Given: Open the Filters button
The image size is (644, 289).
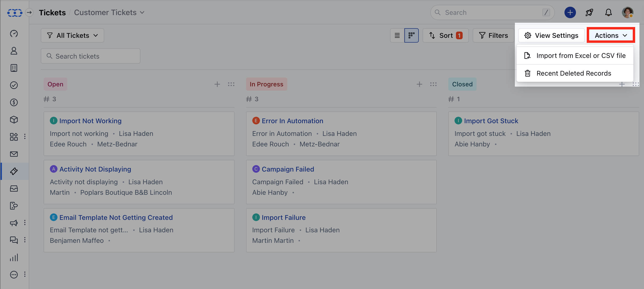Looking at the screenshot, I should coord(493,35).
